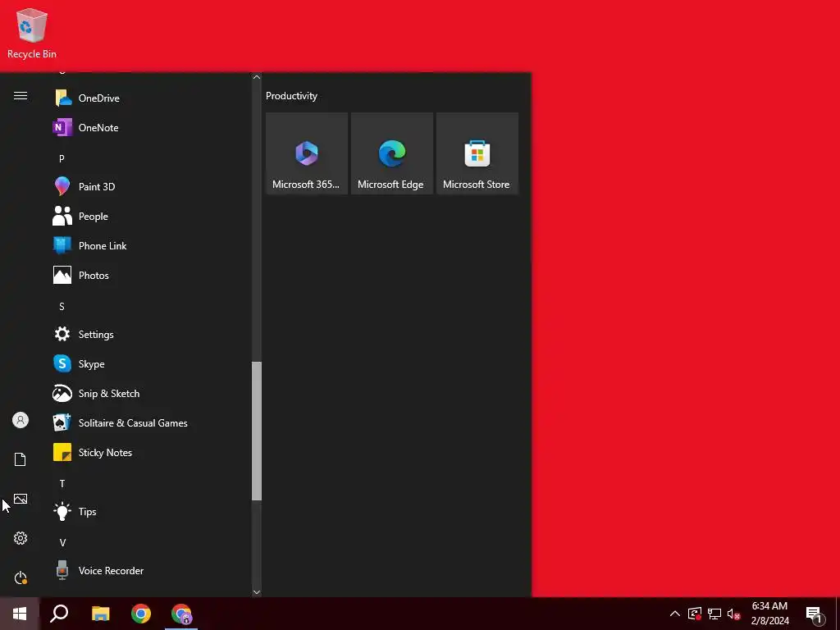This screenshot has width=840, height=630.
Task: Expand the Start menu hamburger navigation
Action: (21, 96)
